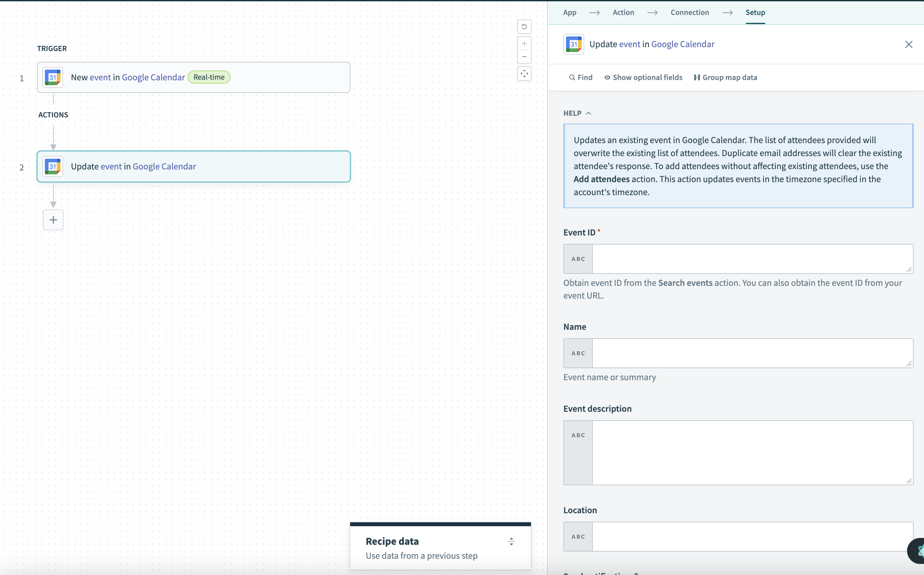Click Google Calendar icon in step 2
924x575 pixels.
53,167
